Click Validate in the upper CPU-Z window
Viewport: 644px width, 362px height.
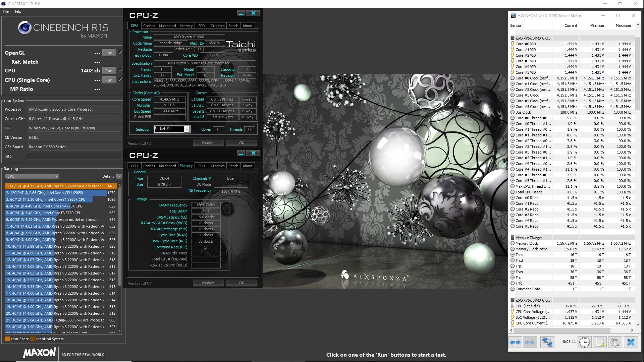pyautogui.click(x=208, y=143)
